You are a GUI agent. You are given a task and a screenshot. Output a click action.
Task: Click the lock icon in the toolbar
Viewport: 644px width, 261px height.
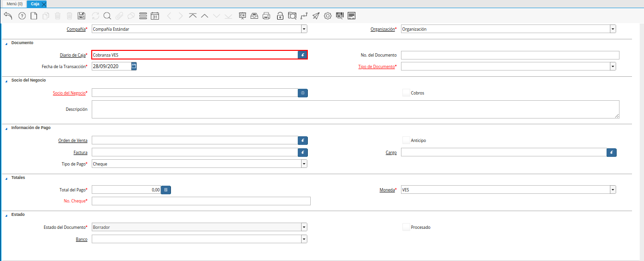[280, 16]
